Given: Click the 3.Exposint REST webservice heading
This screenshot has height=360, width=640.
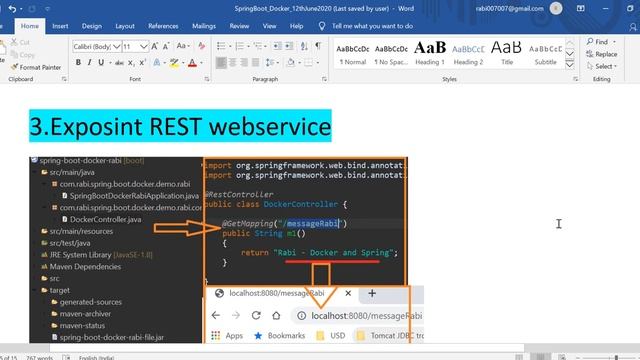Looking at the screenshot, I should 180,126.
